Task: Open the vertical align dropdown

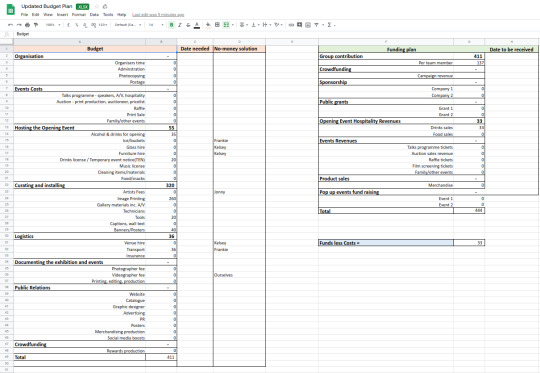Action: click(x=255, y=25)
